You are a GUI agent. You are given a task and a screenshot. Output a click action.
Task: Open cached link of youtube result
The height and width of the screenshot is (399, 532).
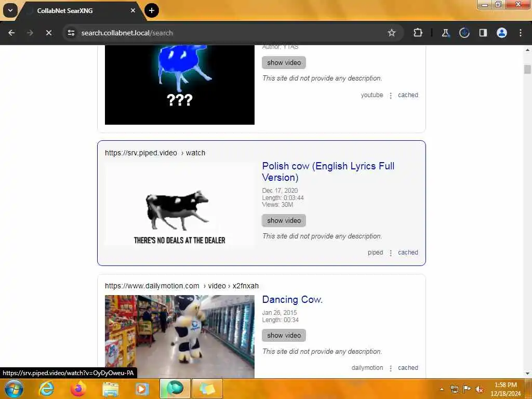tap(408, 95)
